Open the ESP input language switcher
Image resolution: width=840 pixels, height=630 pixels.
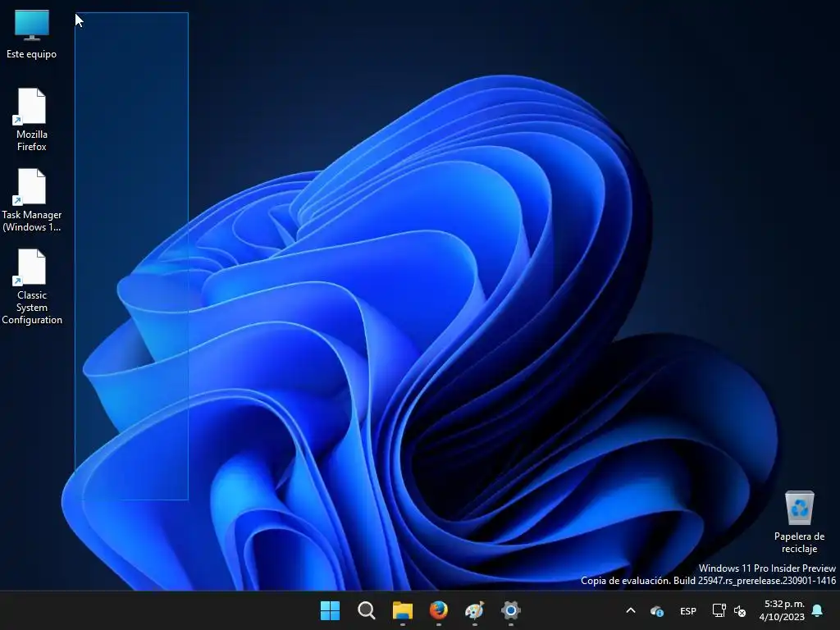pyautogui.click(x=688, y=610)
